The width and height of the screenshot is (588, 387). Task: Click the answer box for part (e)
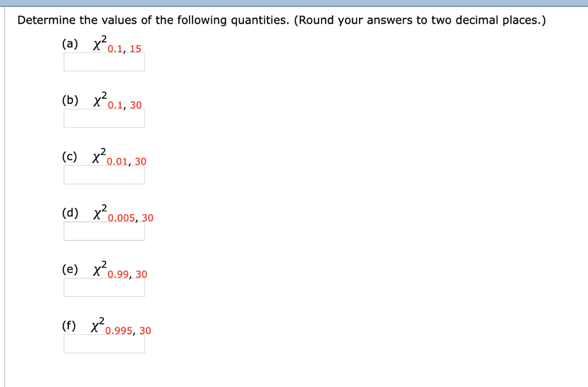104,288
